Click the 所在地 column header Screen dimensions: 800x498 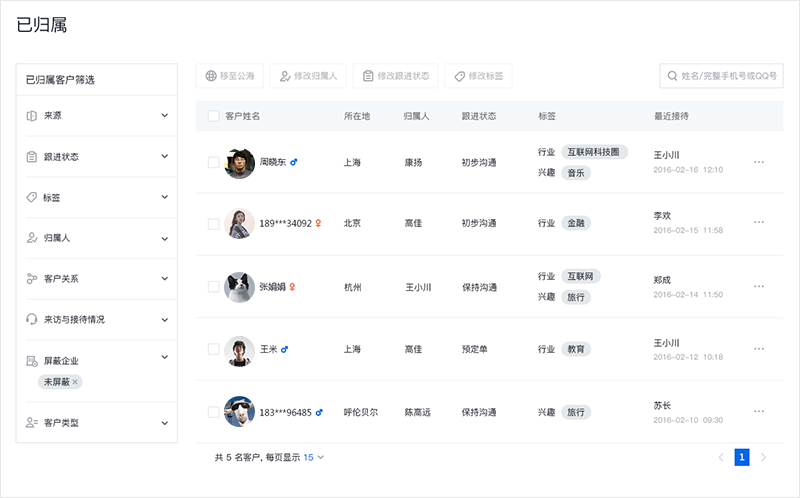pos(357,116)
